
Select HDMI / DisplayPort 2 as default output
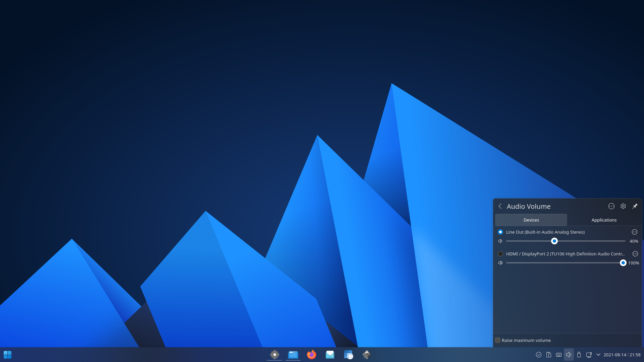(500, 254)
